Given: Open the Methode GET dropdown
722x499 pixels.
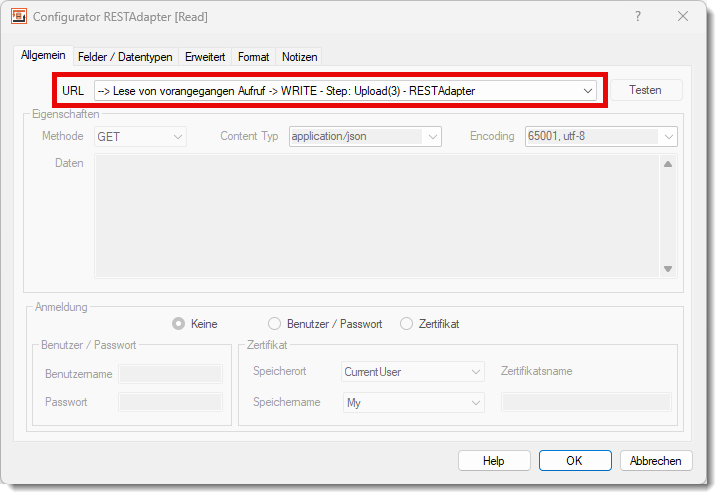Looking at the screenshot, I should click(178, 137).
